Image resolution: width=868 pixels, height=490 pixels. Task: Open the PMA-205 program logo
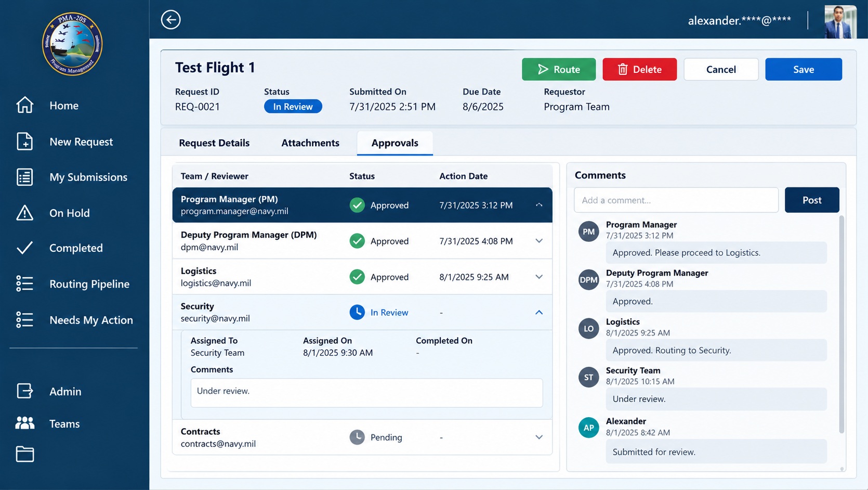tap(72, 44)
